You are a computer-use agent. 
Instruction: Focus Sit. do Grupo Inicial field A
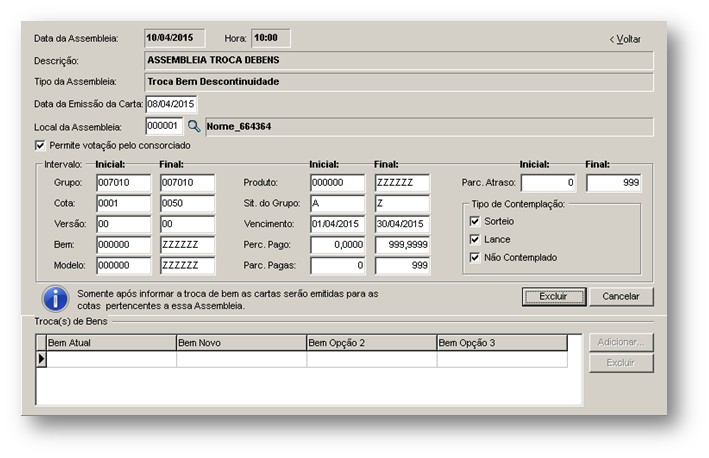(337, 203)
